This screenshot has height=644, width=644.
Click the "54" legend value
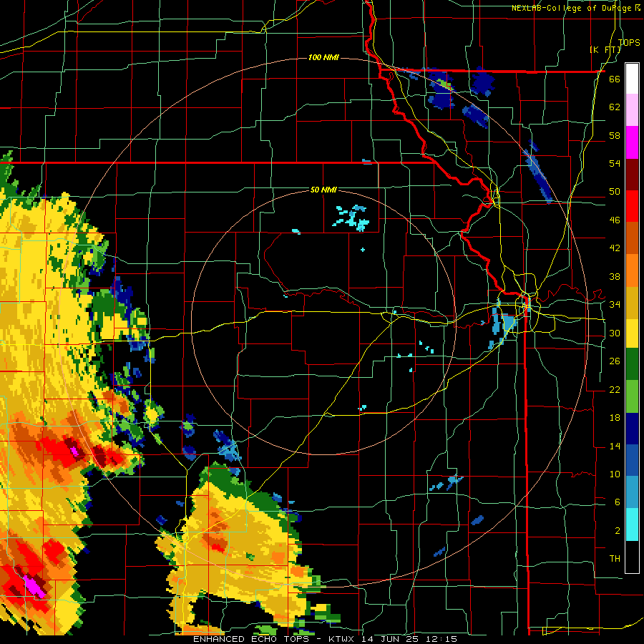(x=615, y=163)
